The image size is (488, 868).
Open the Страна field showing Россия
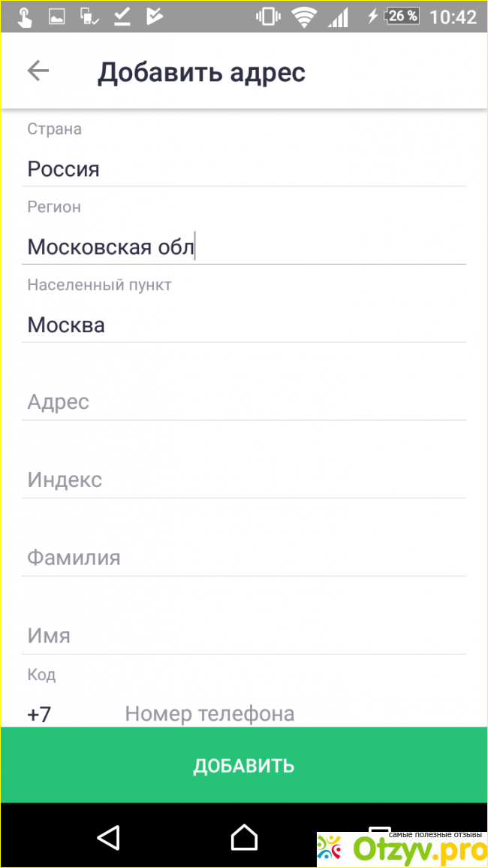pos(243,169)
